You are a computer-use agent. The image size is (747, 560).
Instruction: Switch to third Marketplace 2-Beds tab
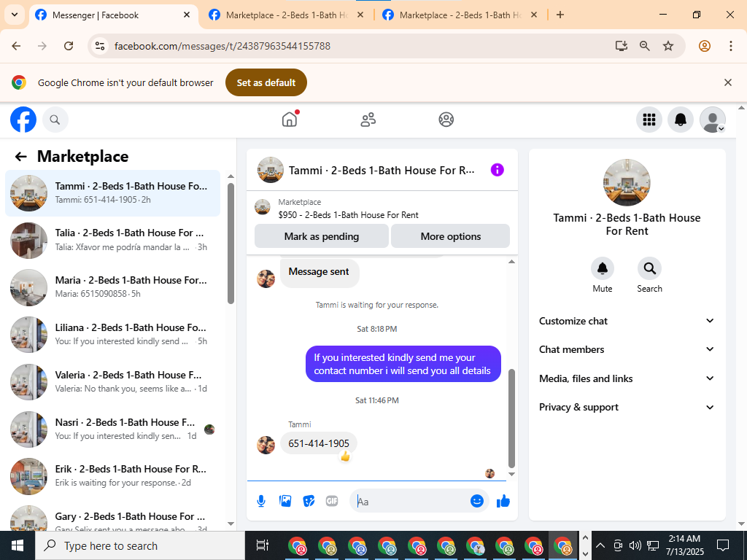tap(461, 15)
